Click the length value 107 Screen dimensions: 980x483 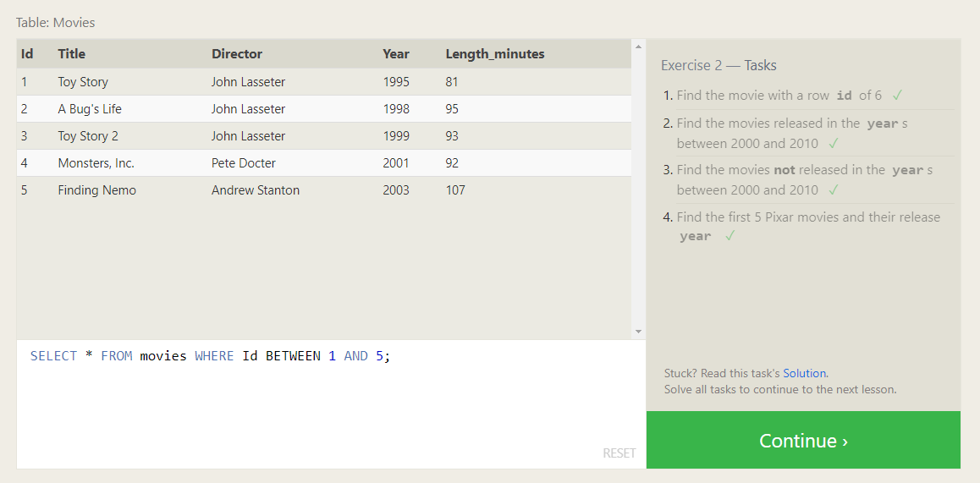coord(455,190)
